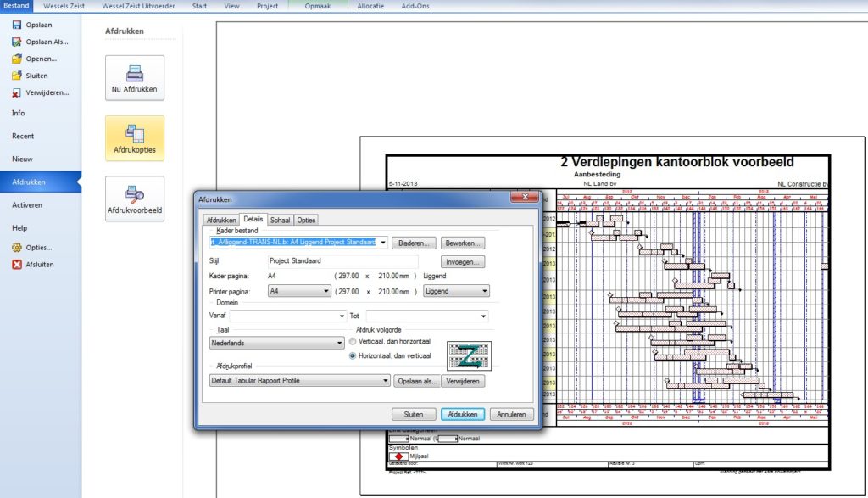Open Afdrukvoorbeeld print preview
The image size is (868, 498).
(135, 199)
